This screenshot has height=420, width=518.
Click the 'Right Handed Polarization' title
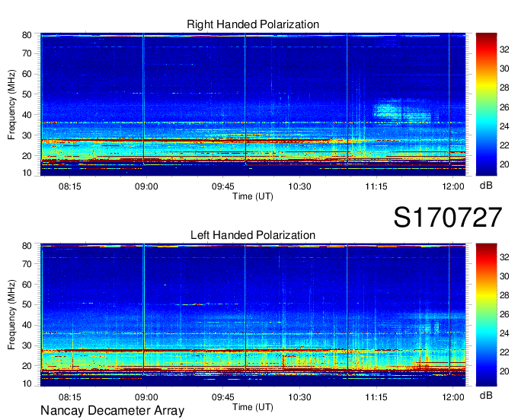click(253, 24)
